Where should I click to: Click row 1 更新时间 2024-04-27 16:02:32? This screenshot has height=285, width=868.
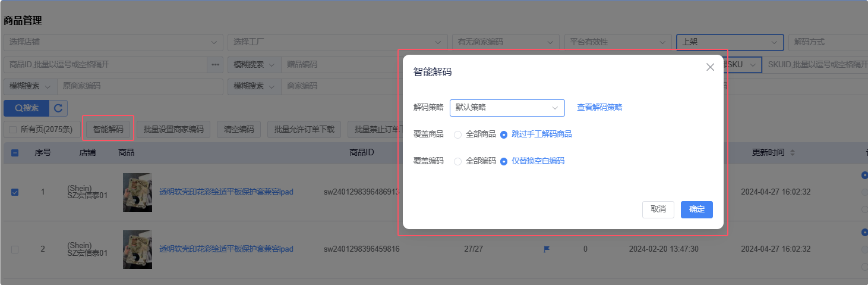tap(776, 192)
